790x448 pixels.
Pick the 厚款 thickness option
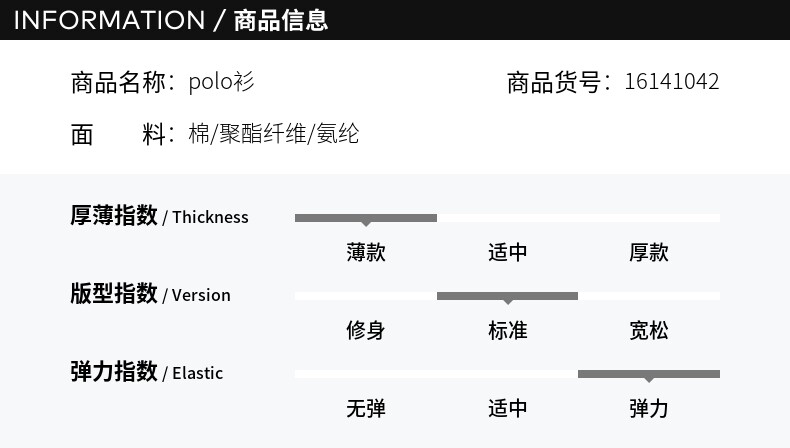click(648, 252)
